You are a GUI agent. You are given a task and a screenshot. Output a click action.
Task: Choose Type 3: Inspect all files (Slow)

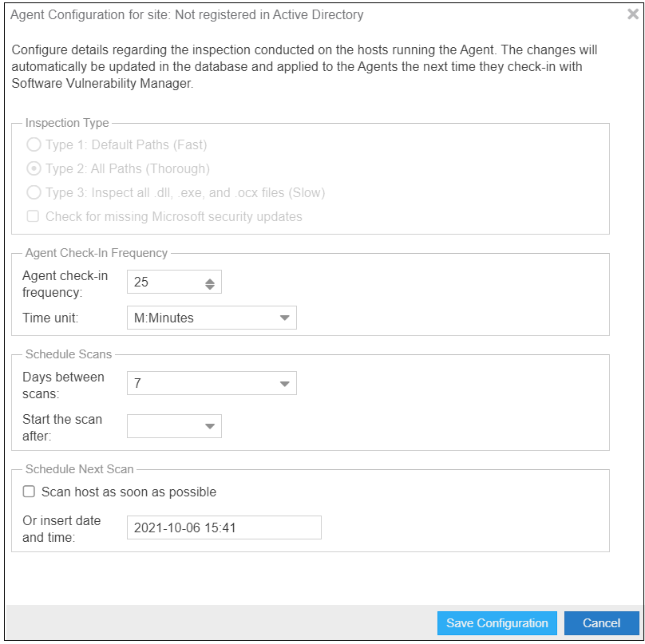(x=34, y=193)
